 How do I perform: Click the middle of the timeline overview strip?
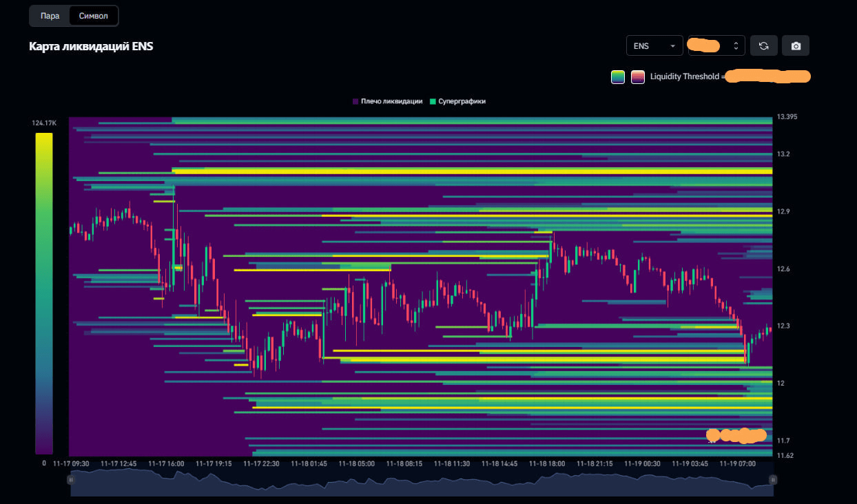[422, 482]
